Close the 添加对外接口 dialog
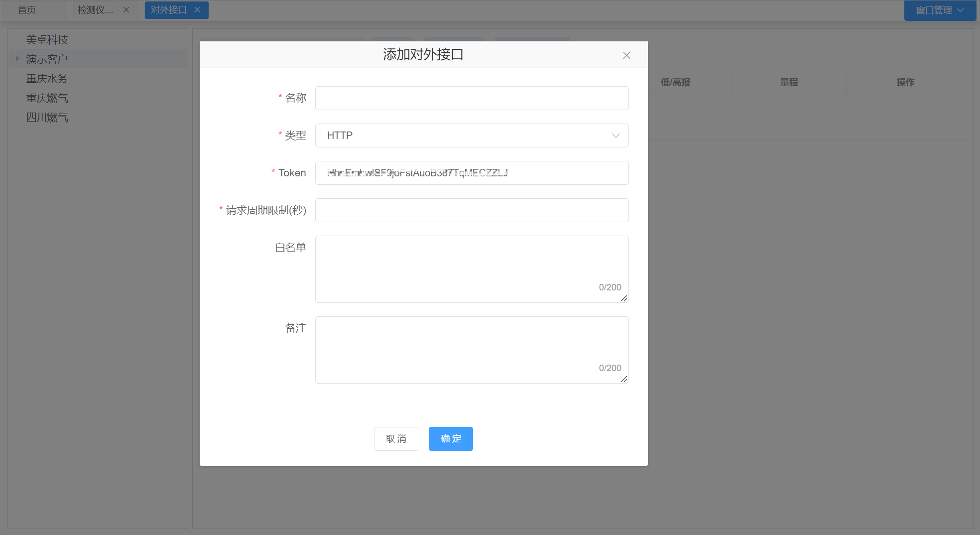Viewport: 980px width, 535px height. coord(626,55)
